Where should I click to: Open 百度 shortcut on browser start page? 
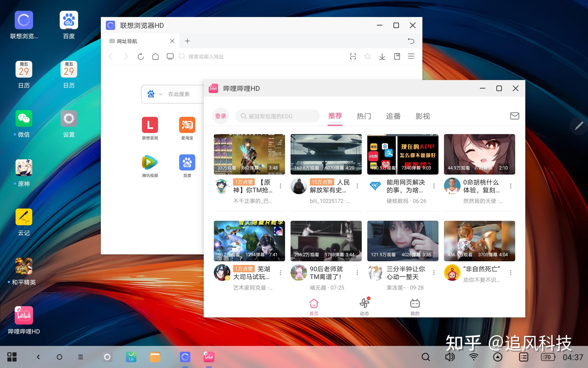187,166
